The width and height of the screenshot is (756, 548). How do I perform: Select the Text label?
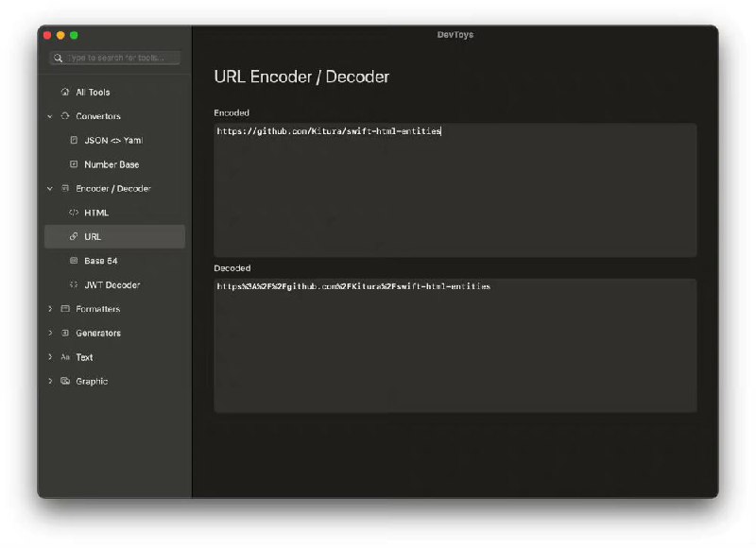click(x=84, y=357)
